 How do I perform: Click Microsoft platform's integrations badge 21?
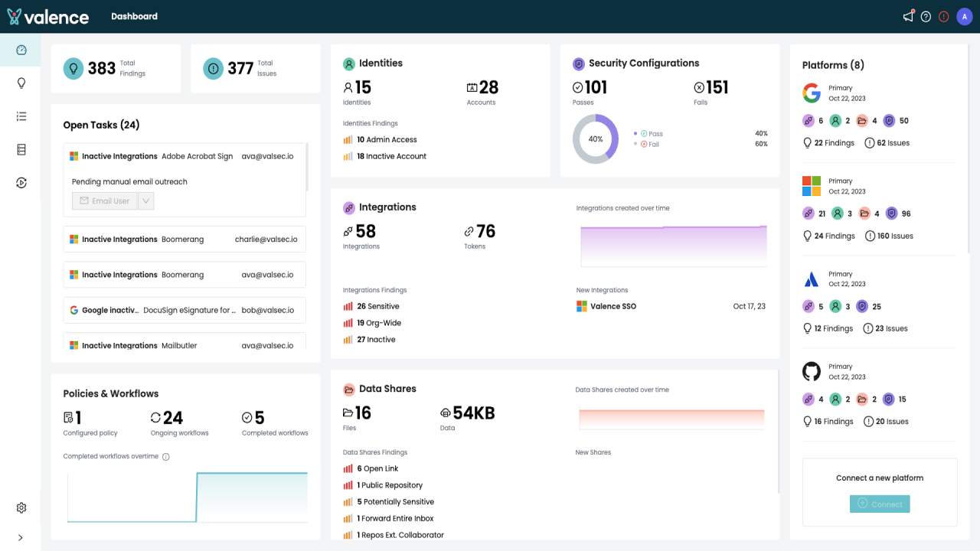tap(814, 214)
